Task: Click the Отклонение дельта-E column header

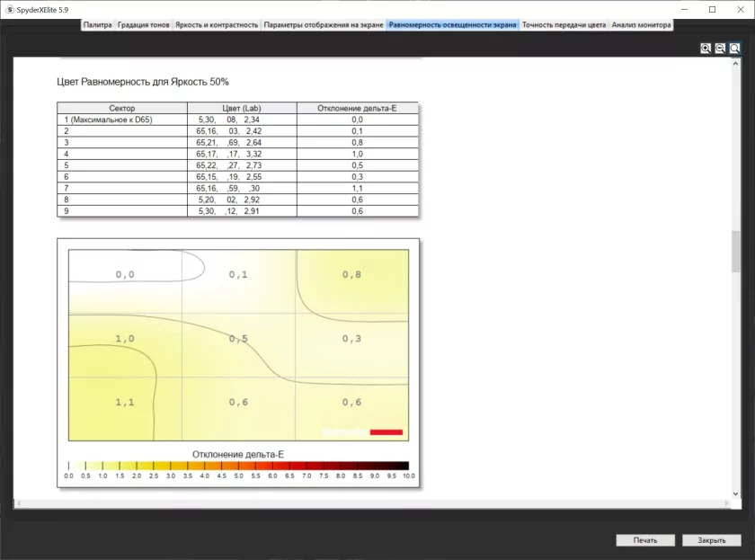Action: tap(357, 109)
